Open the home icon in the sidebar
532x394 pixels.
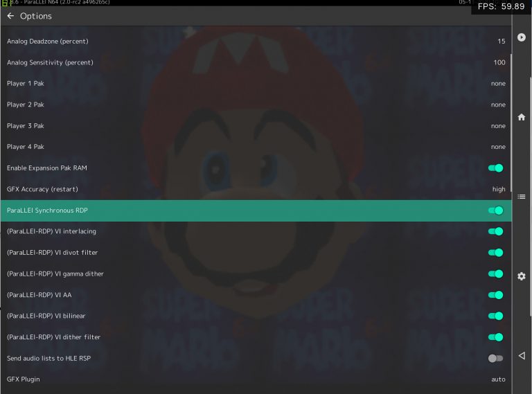click(522, 117)
